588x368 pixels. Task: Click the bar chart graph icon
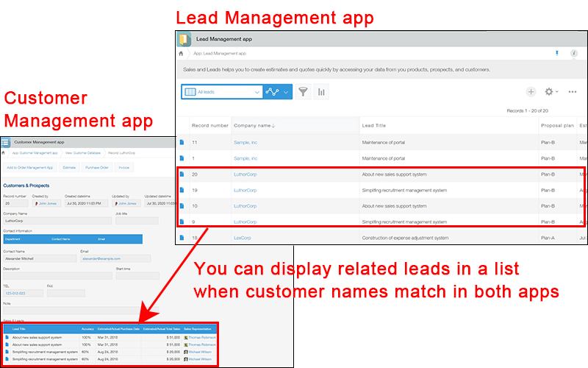pos(322,92)
